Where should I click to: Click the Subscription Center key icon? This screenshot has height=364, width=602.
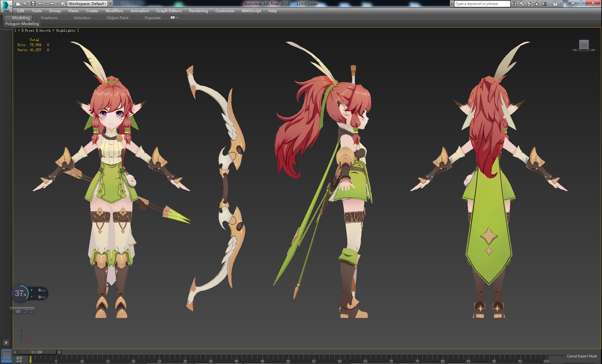pos(522,4)
